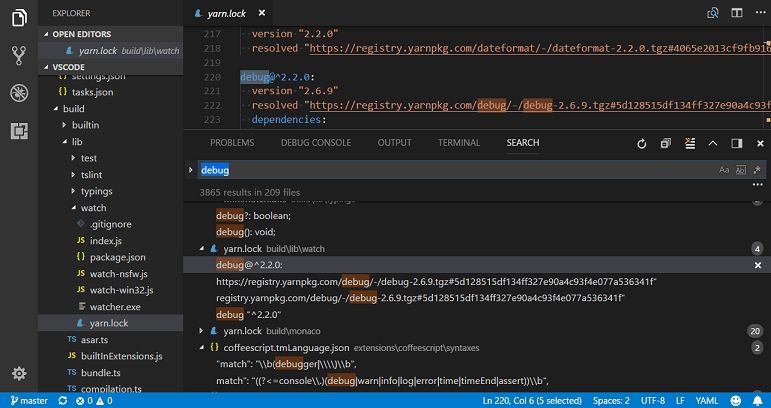This screenshot has width=771, height=408.
Task: Collapse the Open Editors section
Action: [111, 34]
